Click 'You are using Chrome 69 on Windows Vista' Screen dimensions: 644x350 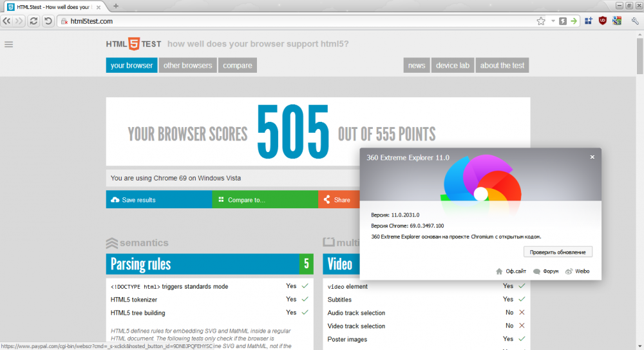[176, 178]
